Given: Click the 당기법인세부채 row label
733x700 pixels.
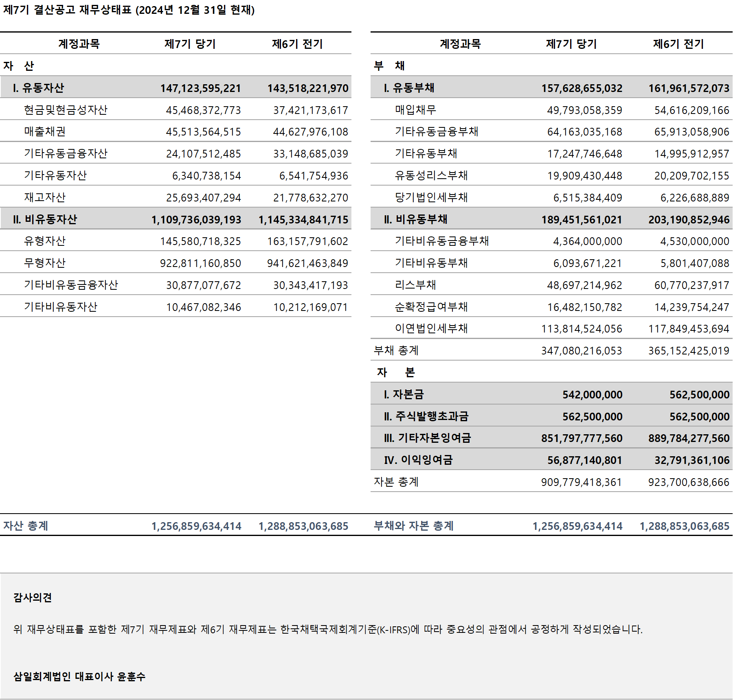Looking at the screenshot, I should point(432,197).
